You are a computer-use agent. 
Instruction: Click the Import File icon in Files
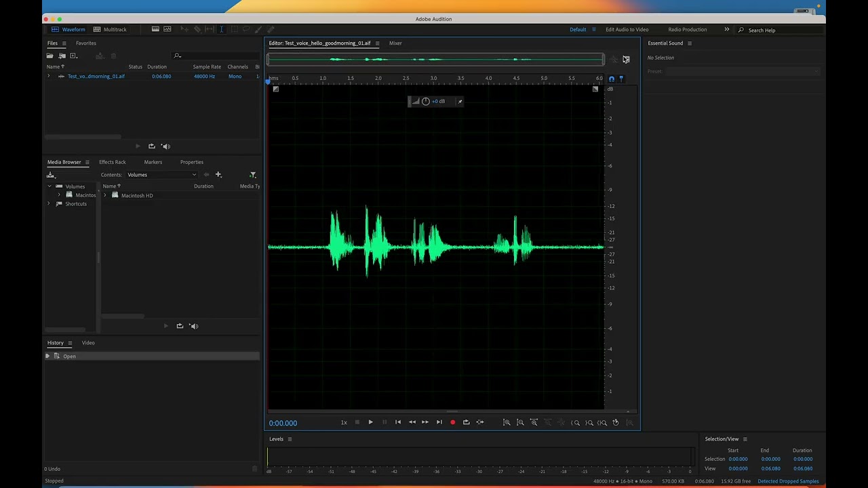point(62,56)
